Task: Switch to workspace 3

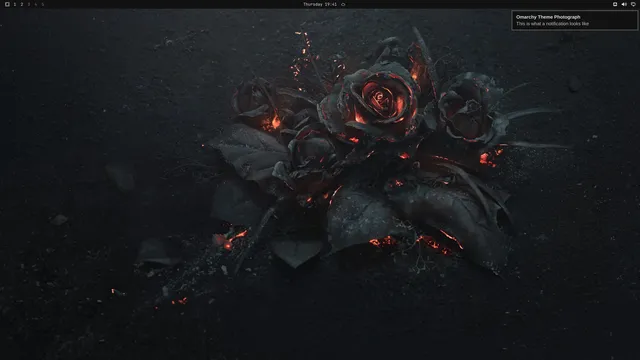Action: point(29,4)
